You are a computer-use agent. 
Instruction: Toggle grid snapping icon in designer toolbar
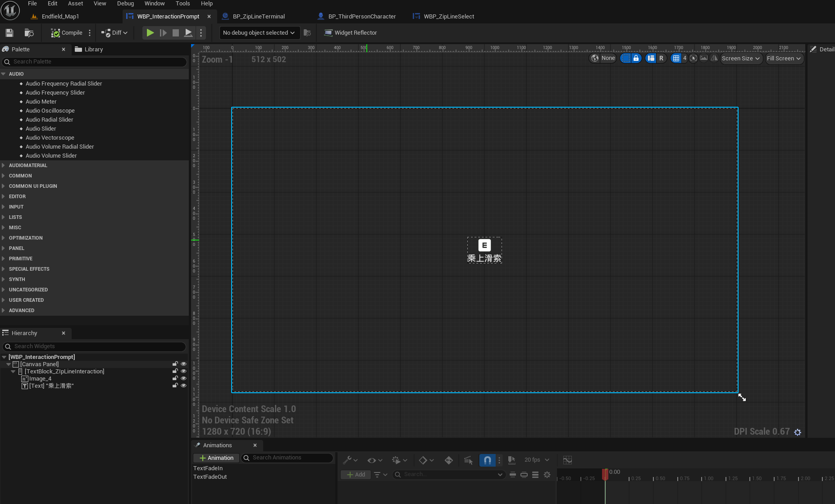point(676,58)
